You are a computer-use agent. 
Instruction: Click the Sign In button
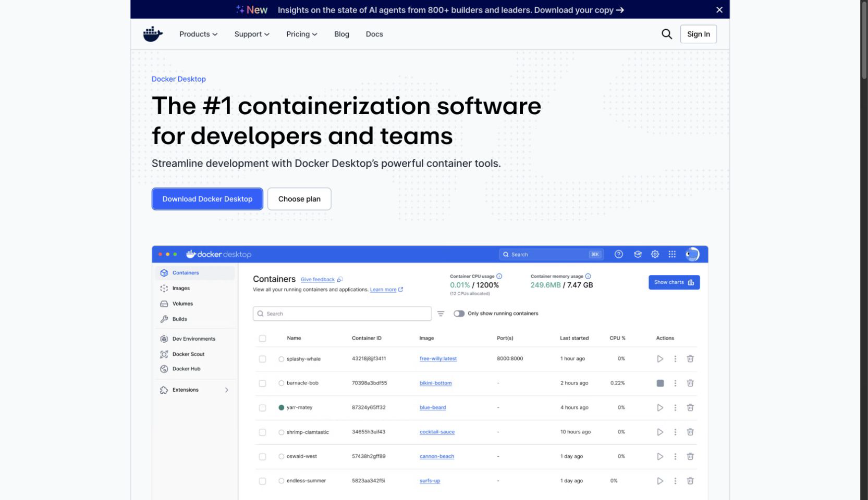(699, 34)
